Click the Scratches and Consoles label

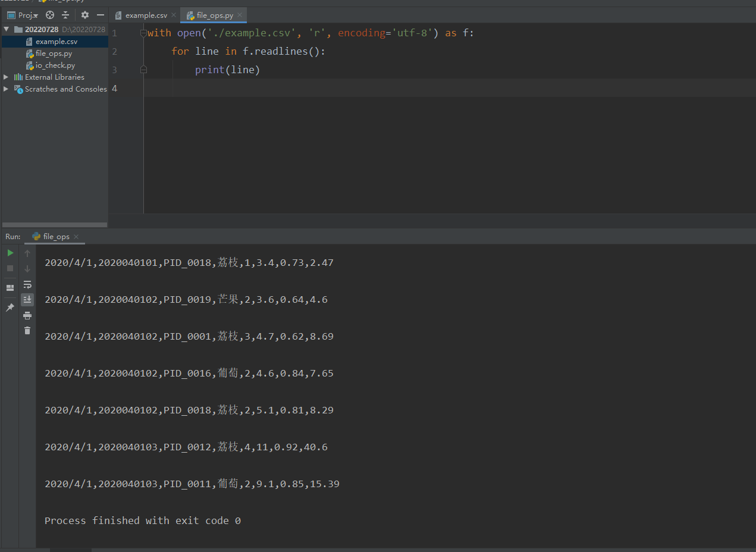click(66, 89)
